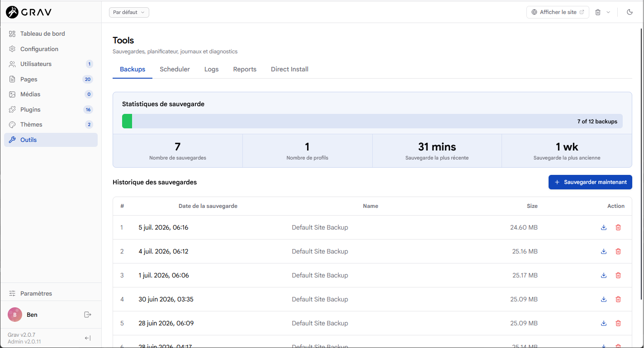Open the Logs tab
This screenshot has height=348, width=644.
click(211, 69)
